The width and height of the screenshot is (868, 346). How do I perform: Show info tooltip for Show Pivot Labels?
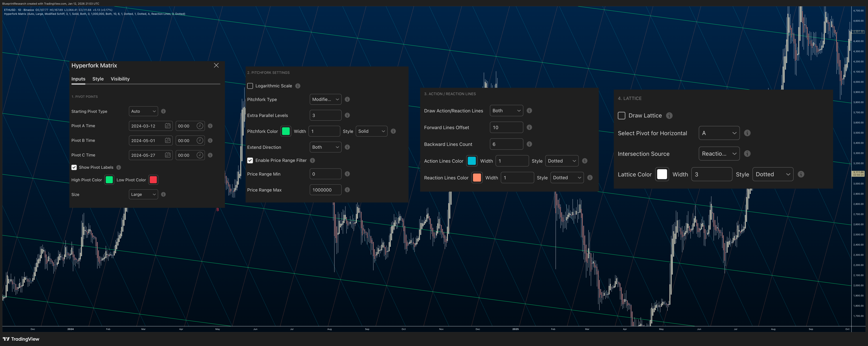[119, 167]
